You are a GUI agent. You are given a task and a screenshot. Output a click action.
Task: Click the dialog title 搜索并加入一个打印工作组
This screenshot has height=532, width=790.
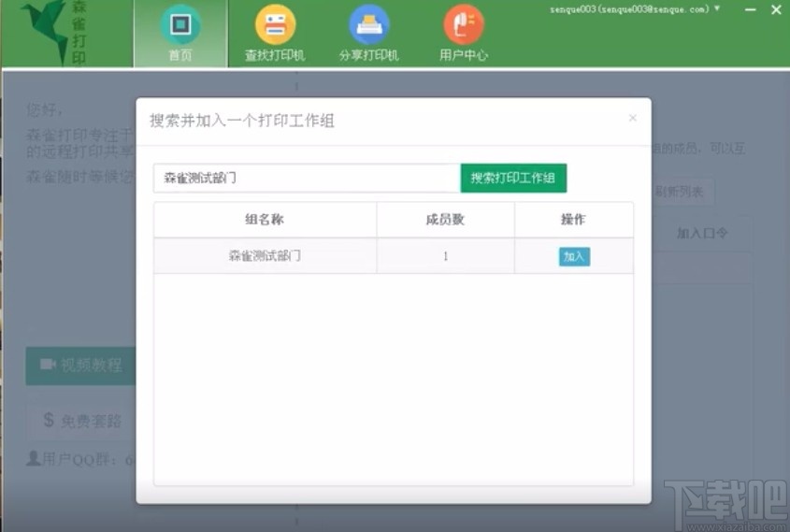(x=242, y=121)
